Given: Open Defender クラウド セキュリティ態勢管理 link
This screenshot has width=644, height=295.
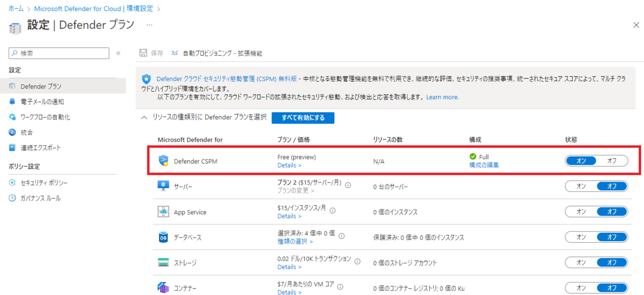Looking at the screenshot, I should pyautogui.click(x=226, y=78).
